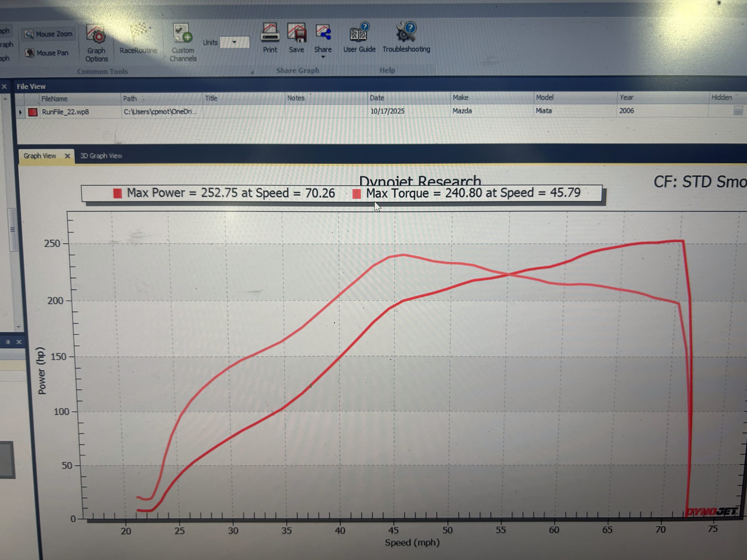
Task: Click the RunFile_22.wp8 red color swatch
Action: pos(33,112)
